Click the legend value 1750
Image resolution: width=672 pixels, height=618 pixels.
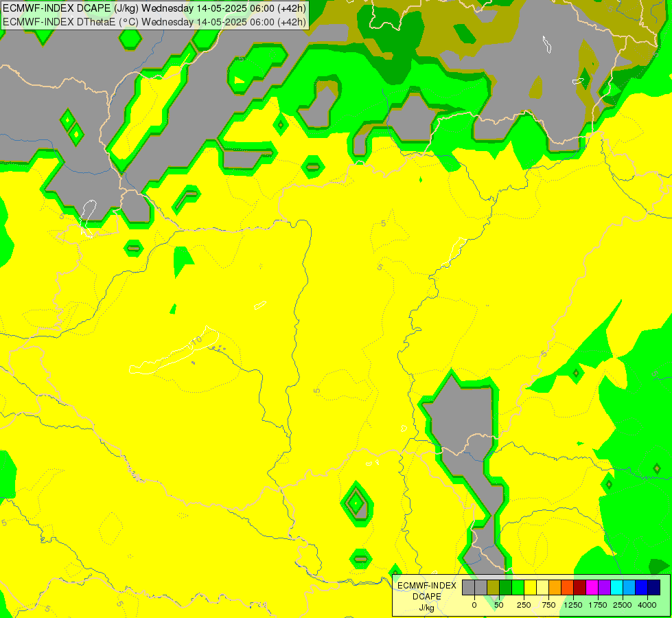[x=598, y=605]
